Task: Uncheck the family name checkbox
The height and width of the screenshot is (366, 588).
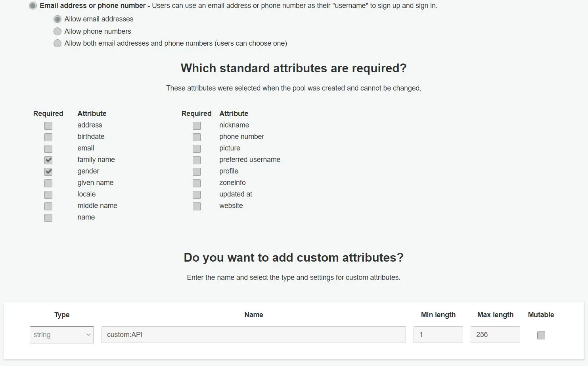Action: [48, 160]
